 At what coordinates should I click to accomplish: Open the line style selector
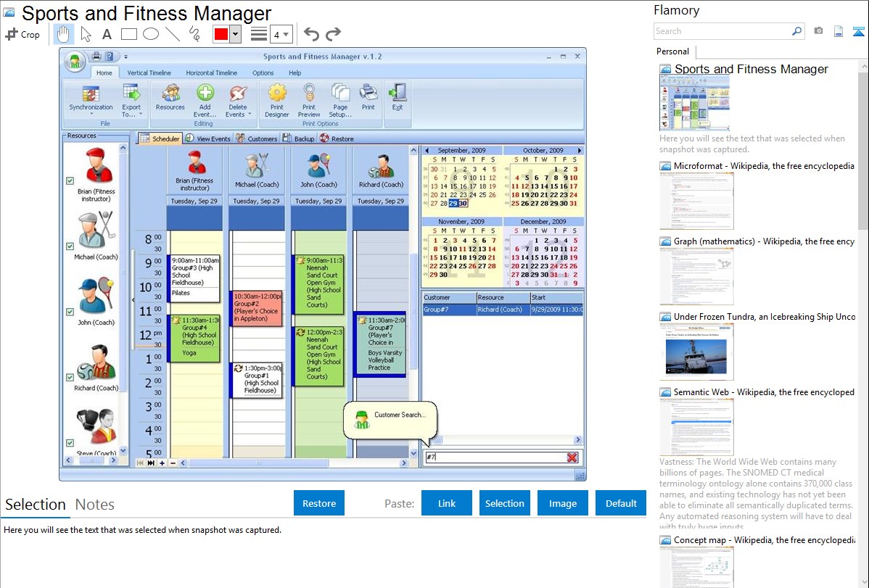pos(259,34)
